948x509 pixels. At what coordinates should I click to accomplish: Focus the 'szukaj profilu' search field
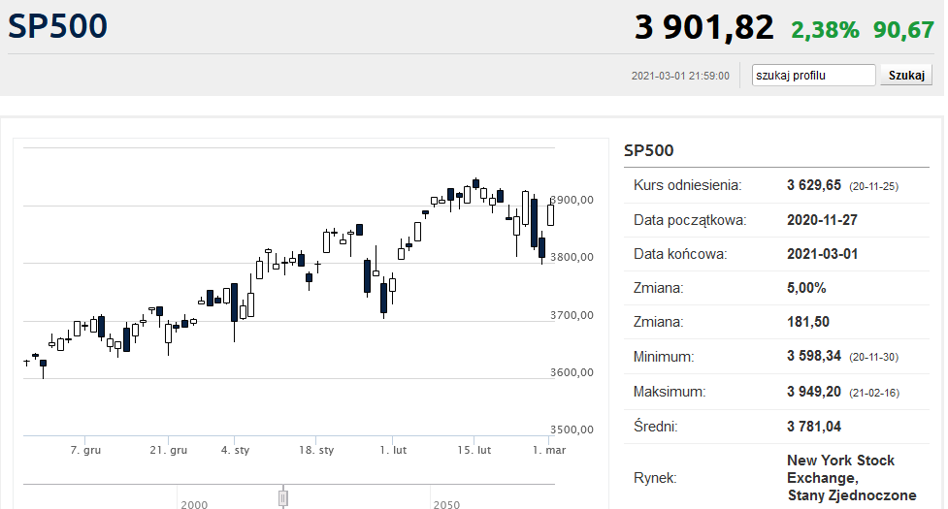(x=813, y=75)
